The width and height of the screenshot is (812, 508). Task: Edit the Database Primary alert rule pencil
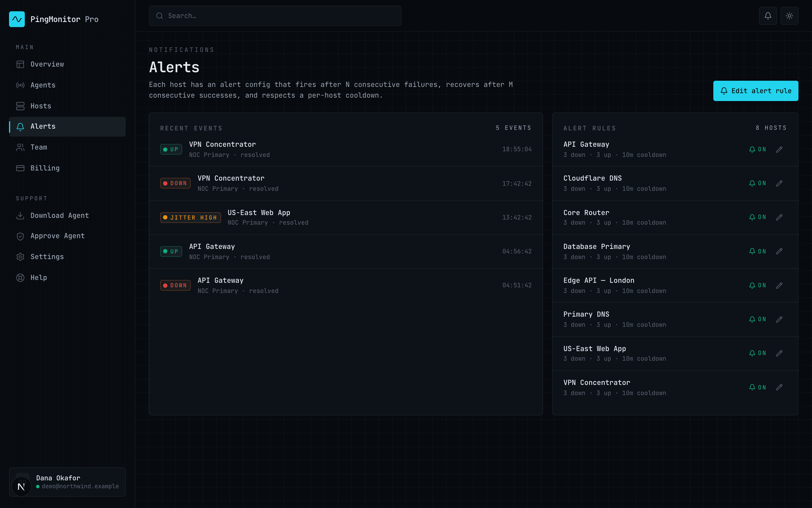tap(779, 251)
